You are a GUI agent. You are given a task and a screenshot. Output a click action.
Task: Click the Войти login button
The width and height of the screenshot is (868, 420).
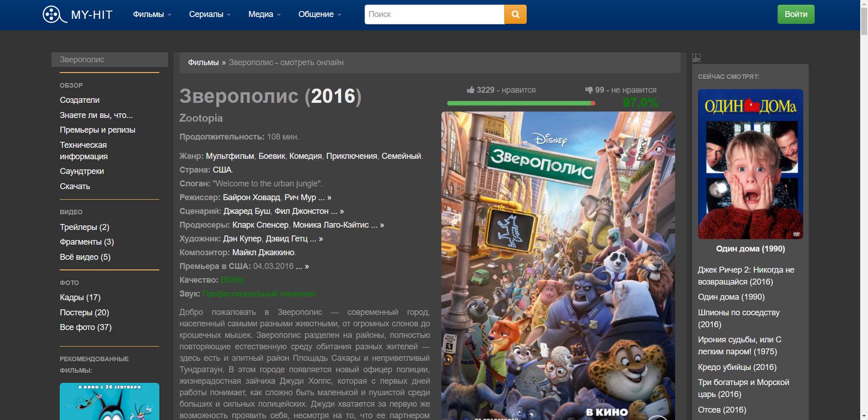pyautogui.click(x=796, y=14)
